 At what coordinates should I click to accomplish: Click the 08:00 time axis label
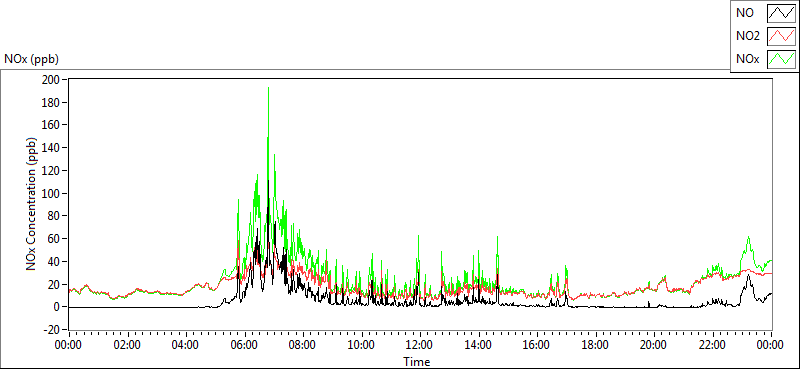coord(303,344)
